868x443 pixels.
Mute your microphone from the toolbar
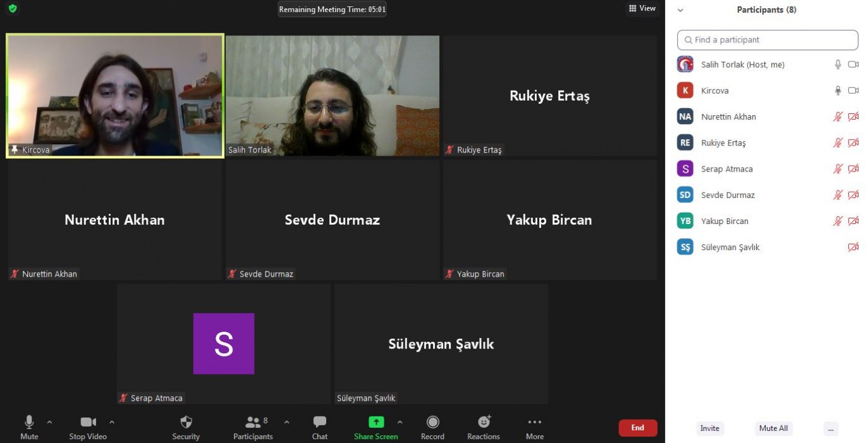29,428
